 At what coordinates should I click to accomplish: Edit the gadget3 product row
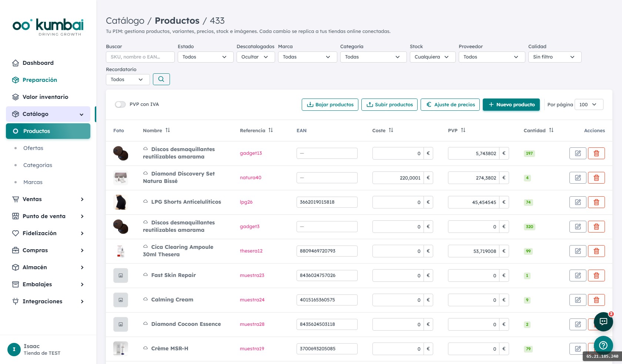coord(578,227)
